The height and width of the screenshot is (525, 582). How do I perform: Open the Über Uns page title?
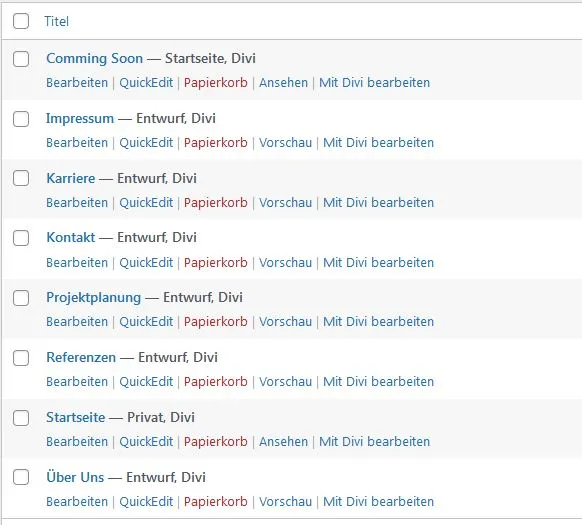tap(75, 477)
